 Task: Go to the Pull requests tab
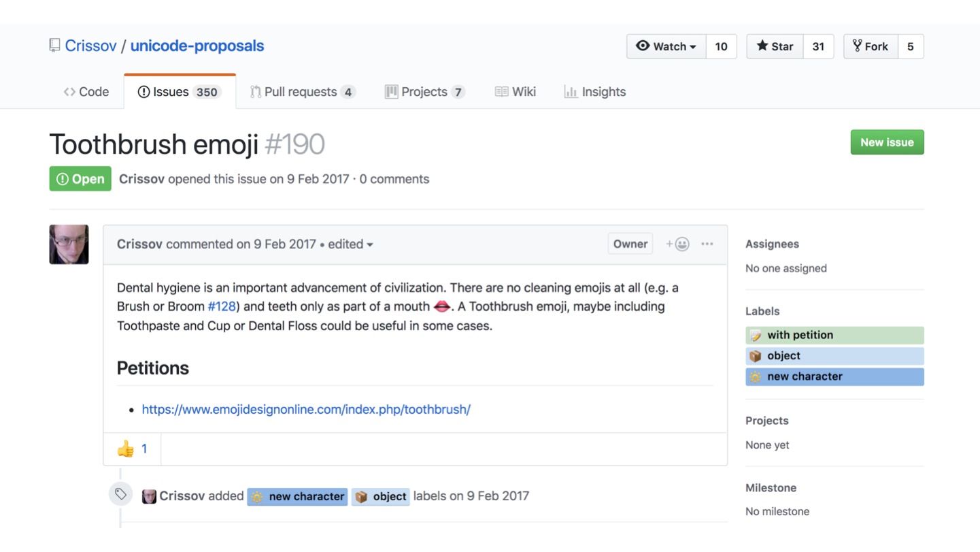click(x=303, y=92)
